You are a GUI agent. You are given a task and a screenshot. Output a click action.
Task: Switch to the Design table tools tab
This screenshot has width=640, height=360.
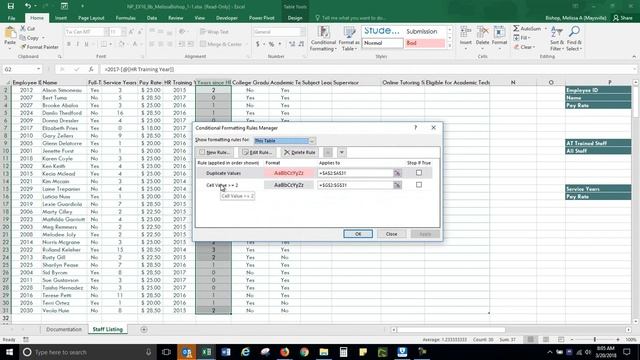tap(295, 18)
